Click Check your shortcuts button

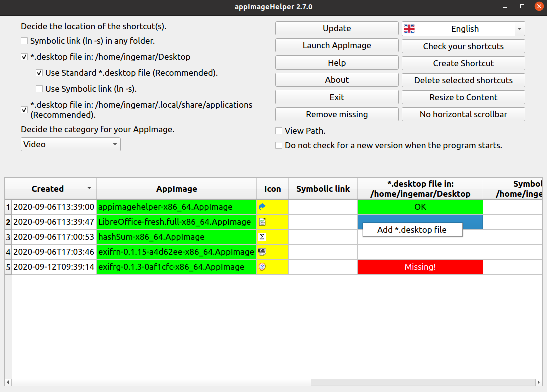463,46
